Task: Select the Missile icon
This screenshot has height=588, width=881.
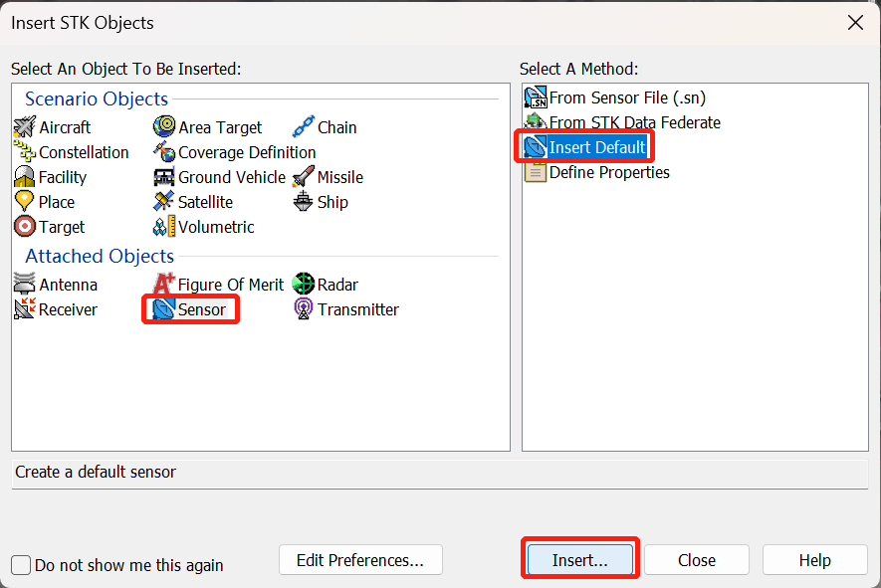Action: point(304,177)
